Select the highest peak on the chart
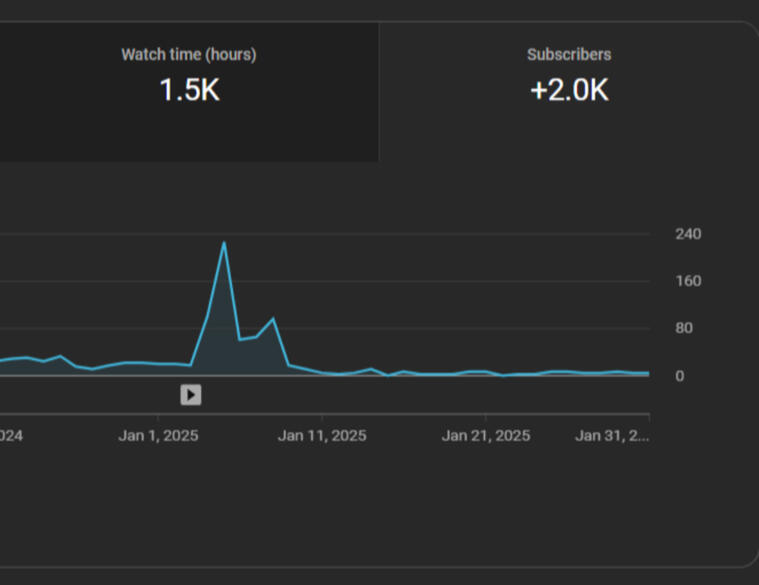The height and width of the screenshot is (585, 759). click(224, 243)
